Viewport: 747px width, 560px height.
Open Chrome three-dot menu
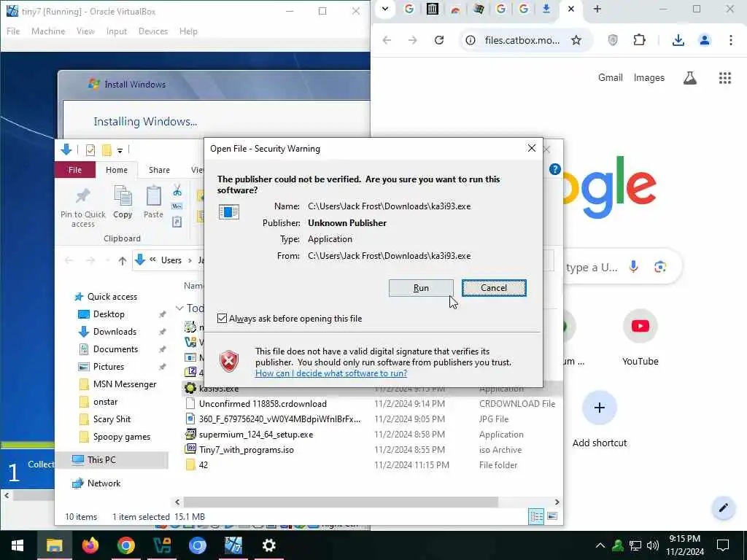pyautogui.click(x=730, y=40)
